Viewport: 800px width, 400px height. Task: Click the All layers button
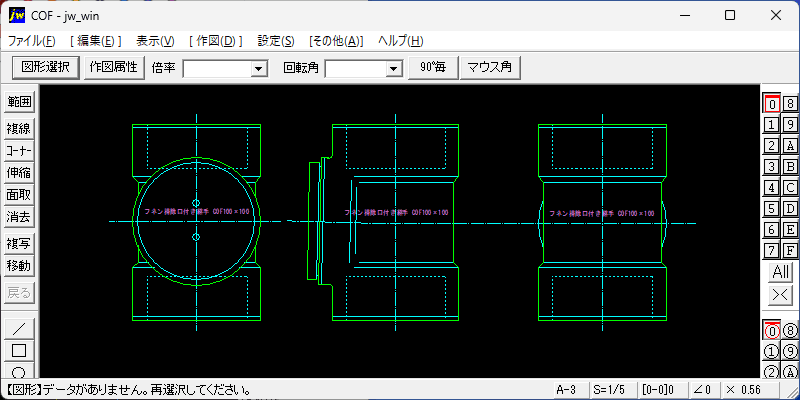781,272
